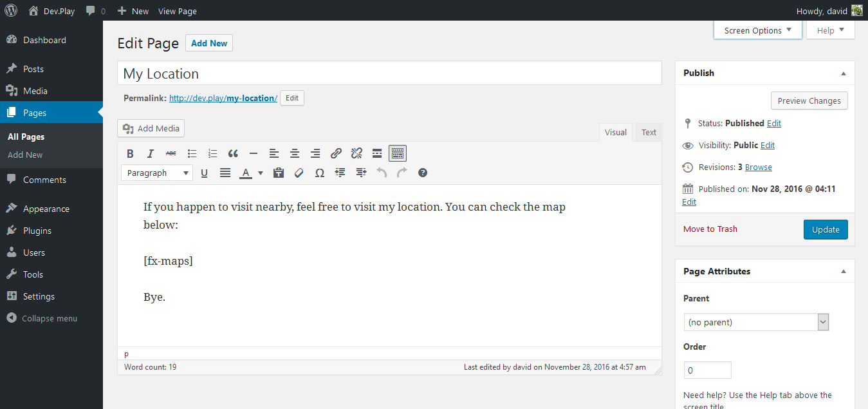
Task: Edit the permalink
Action: [x=292, y=98]
